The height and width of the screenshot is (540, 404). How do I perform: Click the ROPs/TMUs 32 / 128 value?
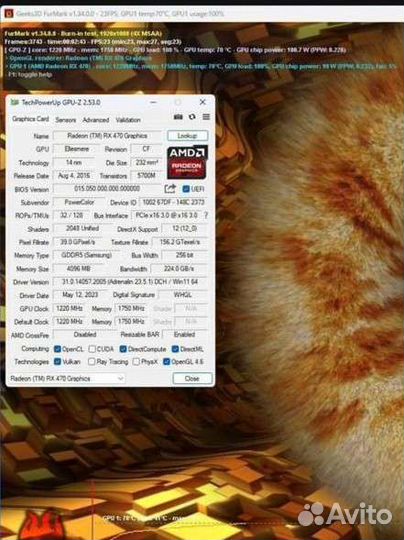coord(72,215)
